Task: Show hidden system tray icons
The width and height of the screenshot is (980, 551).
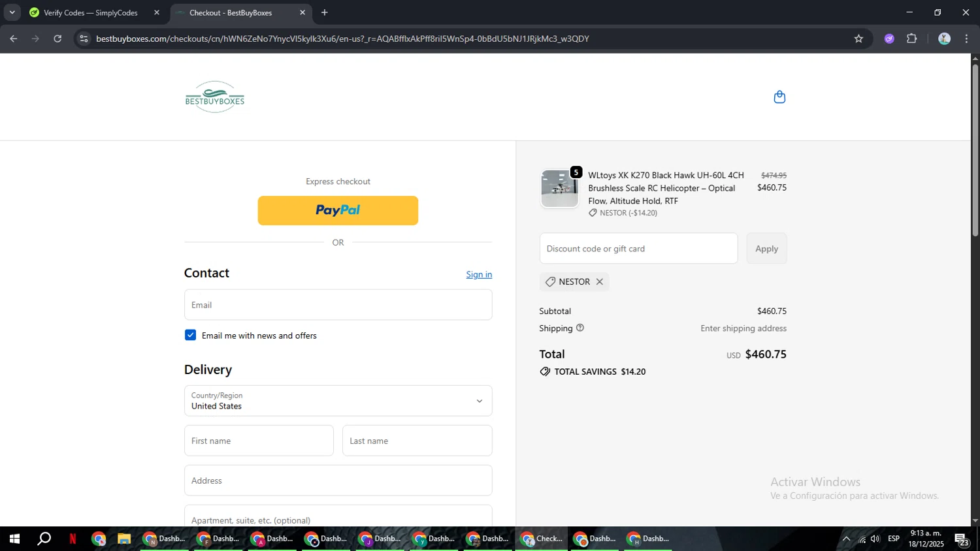Action: coord(846,539)
